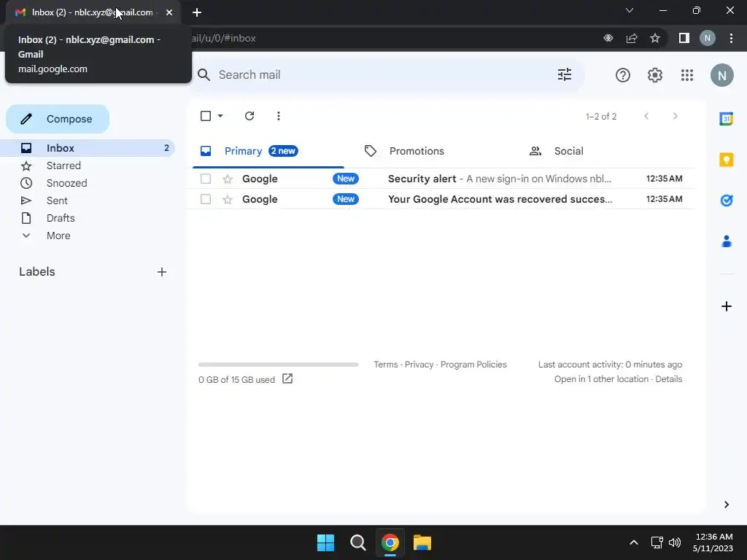Star the account recovered email
The height and width of the screenshot is (560, 747).
228,200
